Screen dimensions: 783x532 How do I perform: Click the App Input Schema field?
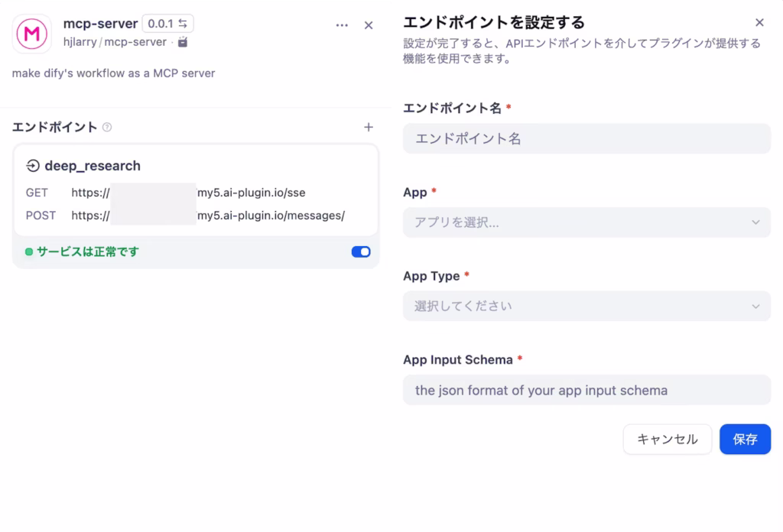point(586,390)
